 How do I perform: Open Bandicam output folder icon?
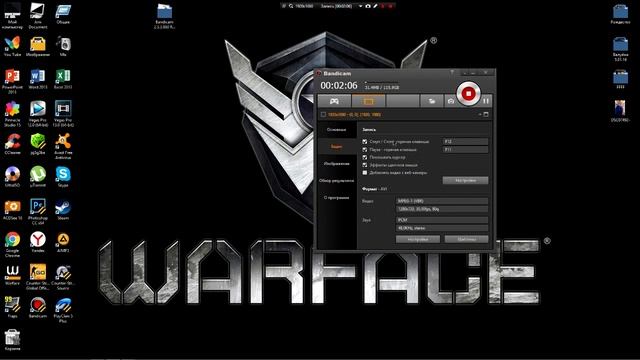pos(431,101)
